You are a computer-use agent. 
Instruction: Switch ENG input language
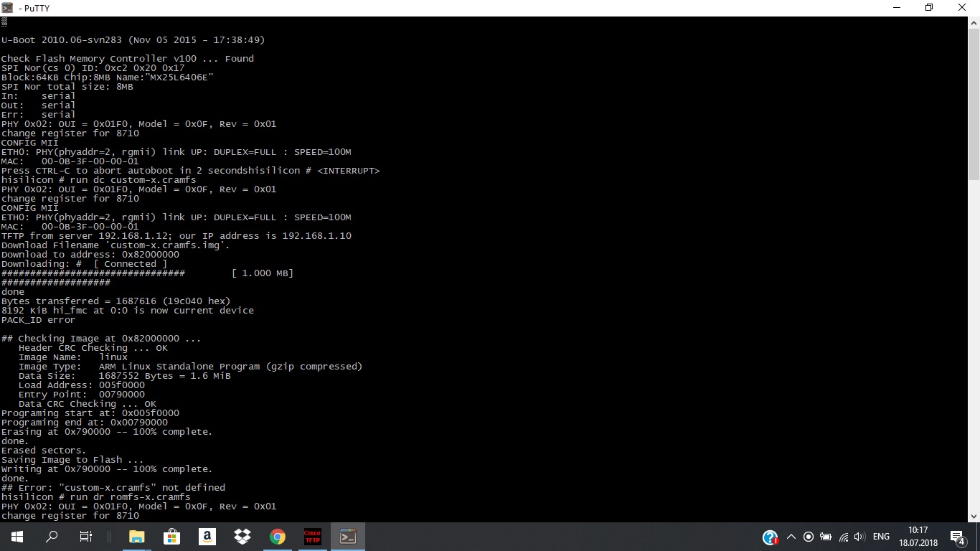(881, 537)
